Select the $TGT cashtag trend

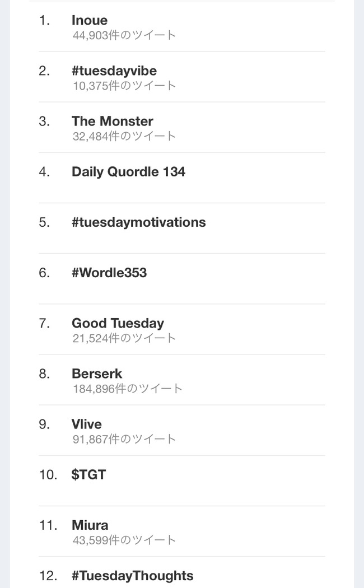click(88, 475)
